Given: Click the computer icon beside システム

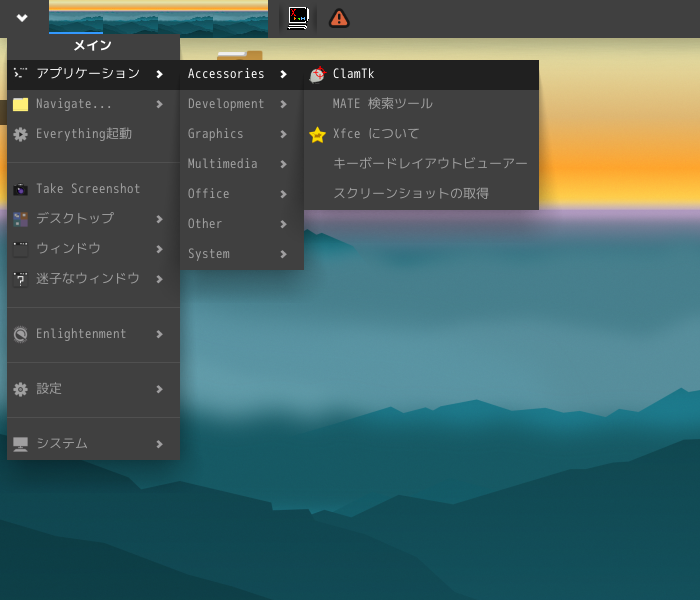Looking at the screenshot, I should click(21, 444).
